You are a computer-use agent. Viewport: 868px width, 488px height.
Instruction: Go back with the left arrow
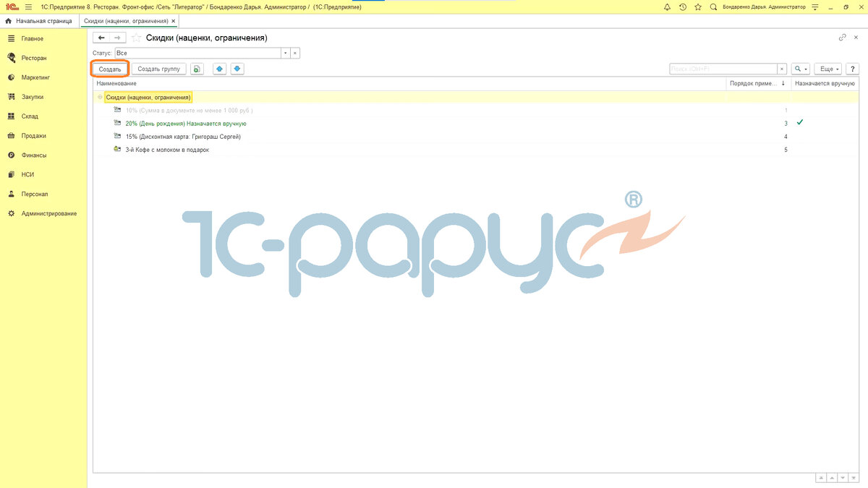coord(101,38)
